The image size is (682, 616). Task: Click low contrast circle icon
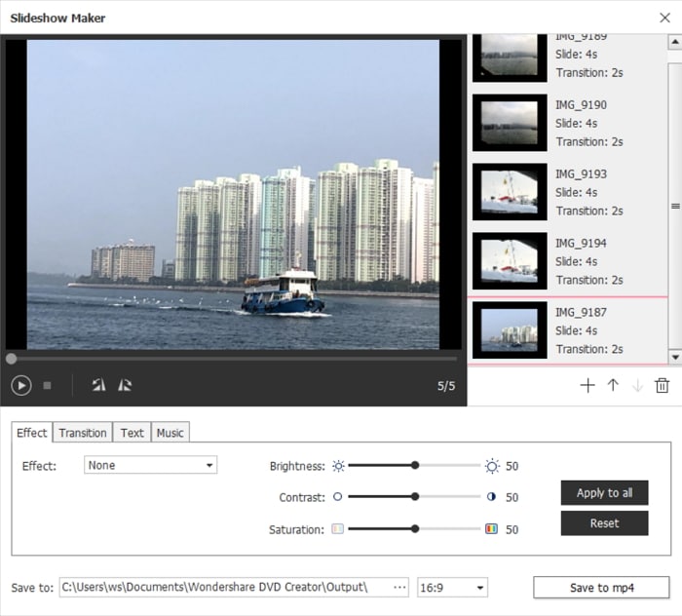click(337, 497)
